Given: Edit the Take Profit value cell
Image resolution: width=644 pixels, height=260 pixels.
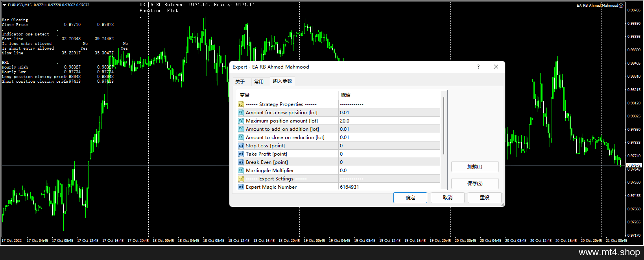Looking at the screenshot, I should [x=389, y=154].
